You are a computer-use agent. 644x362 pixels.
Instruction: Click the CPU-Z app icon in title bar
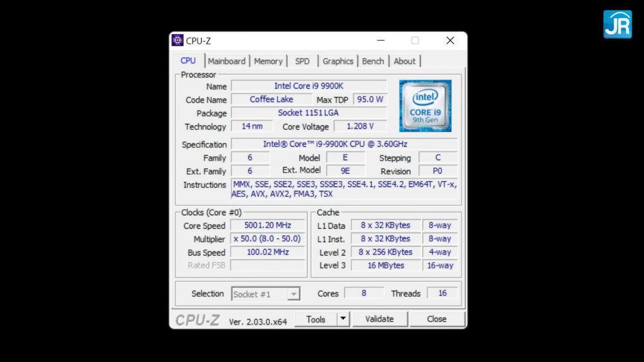[x=178, y=41]
